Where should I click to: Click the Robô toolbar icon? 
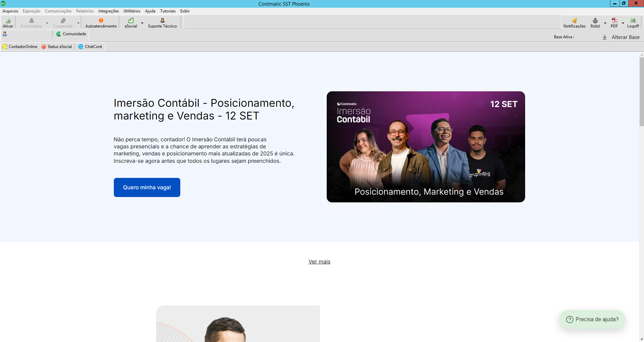pos(595,22)
